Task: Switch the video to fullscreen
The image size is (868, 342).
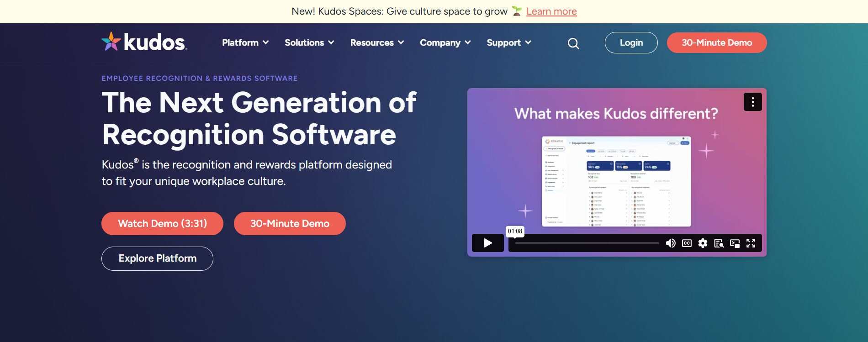Action: (x=751, y=243)
